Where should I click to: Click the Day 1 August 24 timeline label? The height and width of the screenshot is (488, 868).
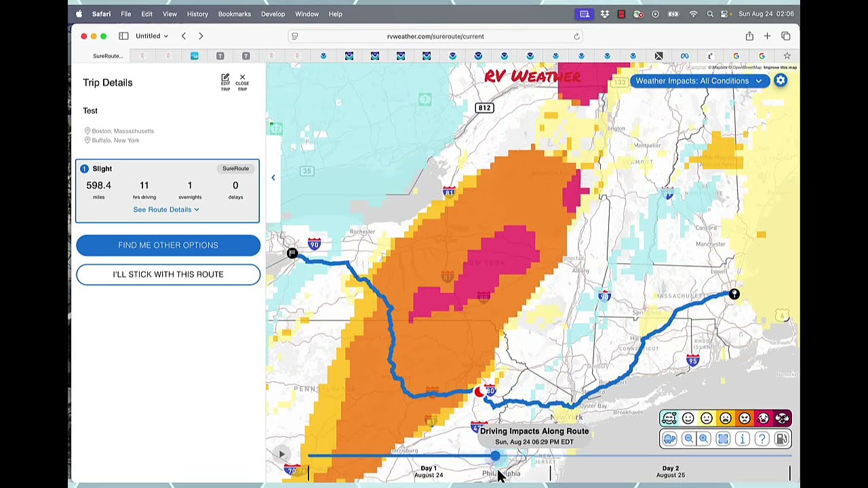tap(429, 472)
